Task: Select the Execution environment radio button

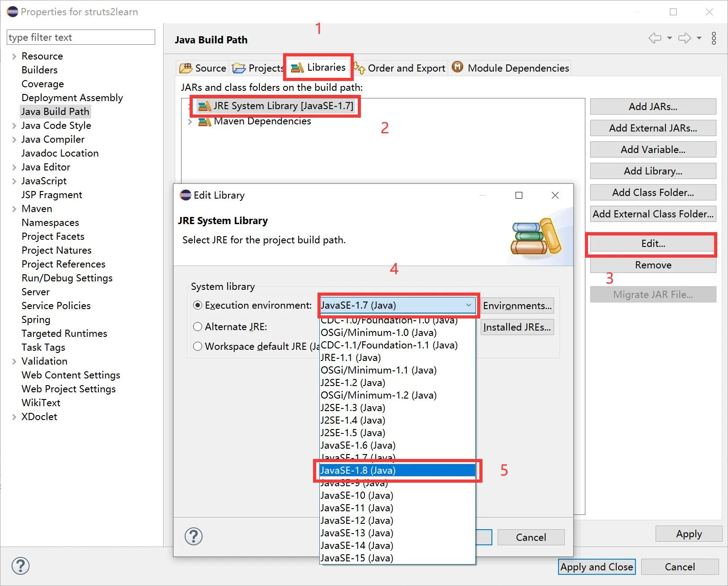Action: pyautogui.click(x=198, y=305)
